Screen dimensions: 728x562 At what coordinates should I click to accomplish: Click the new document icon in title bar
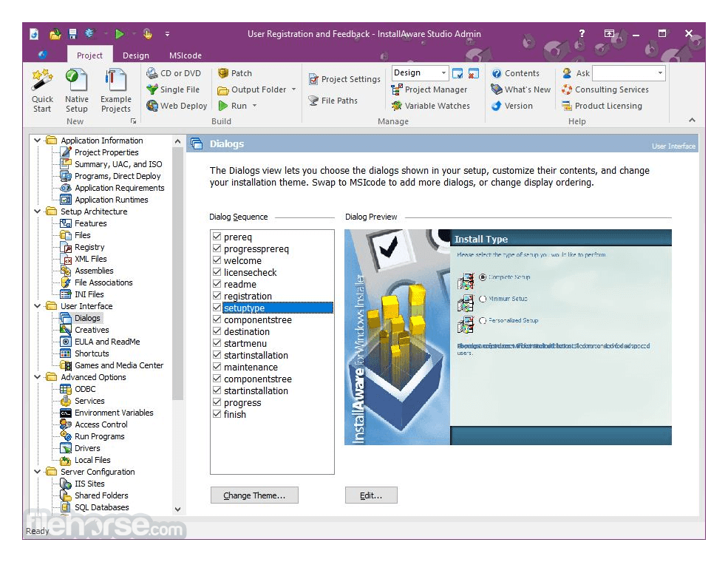(34, 34)
